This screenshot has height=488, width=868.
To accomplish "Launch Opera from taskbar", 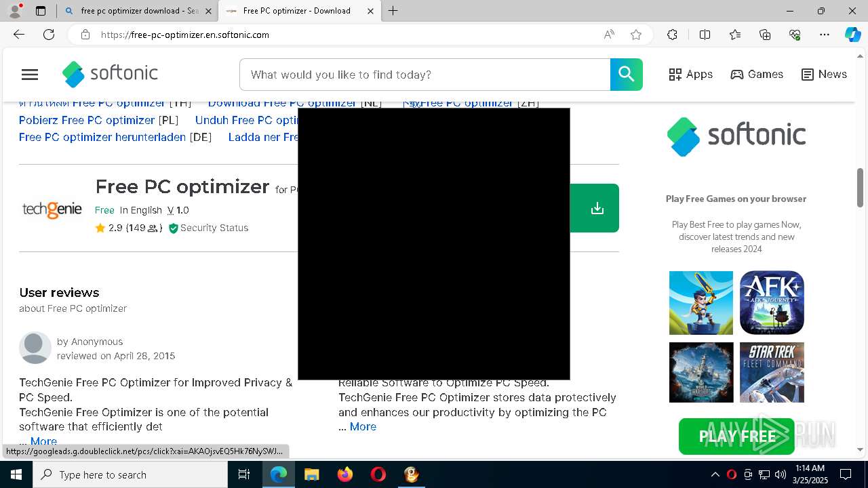I will (378, 474).
